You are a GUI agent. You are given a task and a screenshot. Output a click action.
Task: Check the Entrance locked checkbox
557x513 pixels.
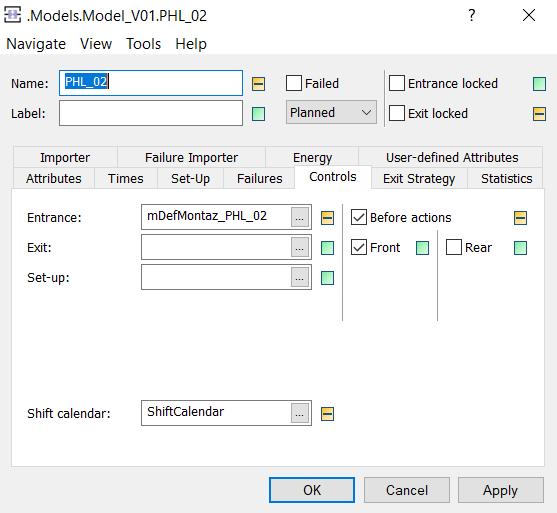click(x=397, y=83)
